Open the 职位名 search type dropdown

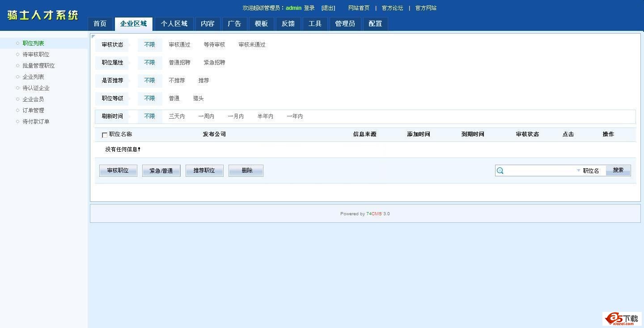(588, 170)
